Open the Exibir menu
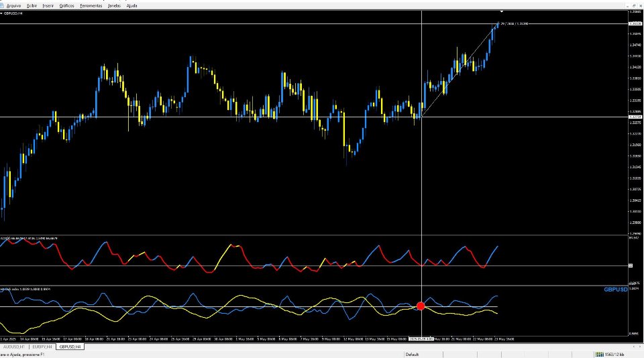The height and width of the screenshot is (358, 644). tap(32, 6)
